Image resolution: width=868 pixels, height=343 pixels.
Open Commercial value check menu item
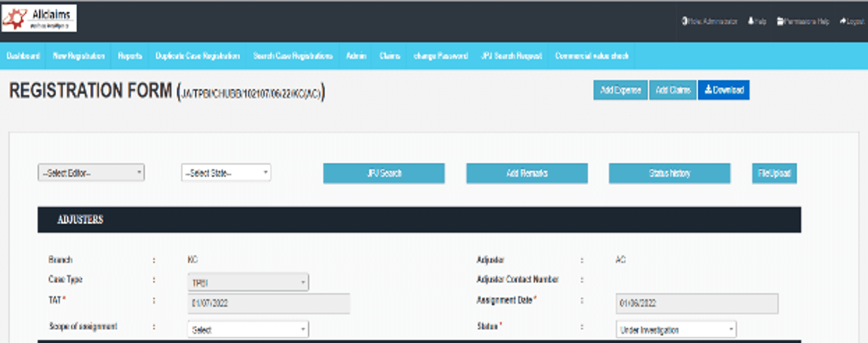591,56
